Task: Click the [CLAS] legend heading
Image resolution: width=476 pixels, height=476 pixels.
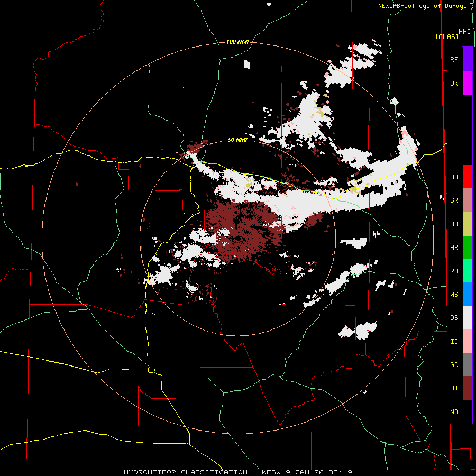Action: pos(447,36)
